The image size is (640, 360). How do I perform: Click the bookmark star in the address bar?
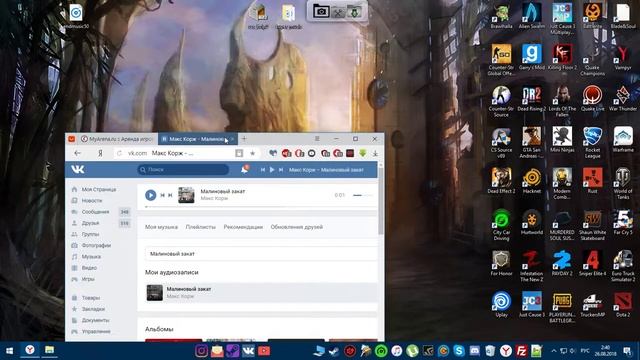253,153
